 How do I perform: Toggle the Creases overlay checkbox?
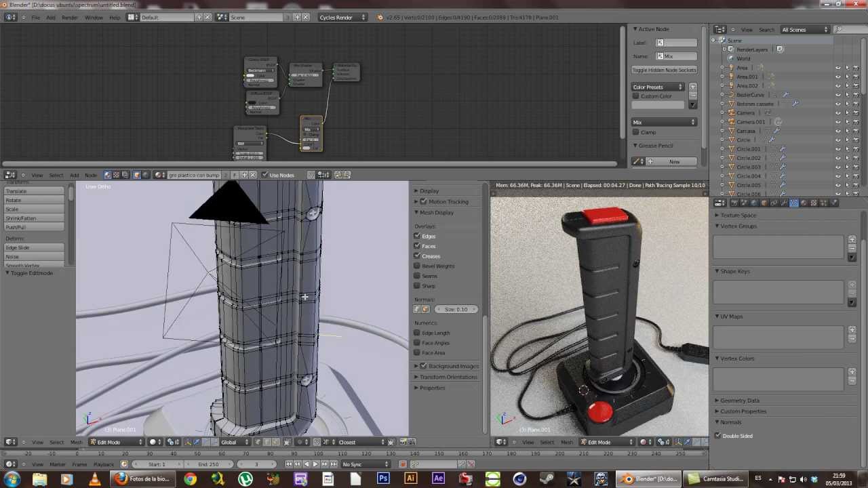pyautogui.click(x=417, y=256)
